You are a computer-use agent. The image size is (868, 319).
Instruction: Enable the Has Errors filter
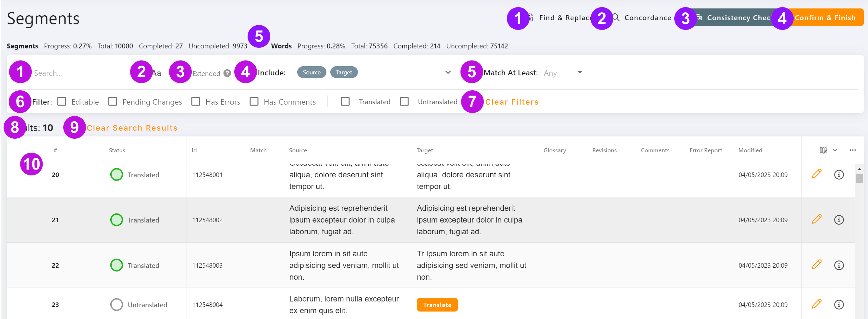196,101
